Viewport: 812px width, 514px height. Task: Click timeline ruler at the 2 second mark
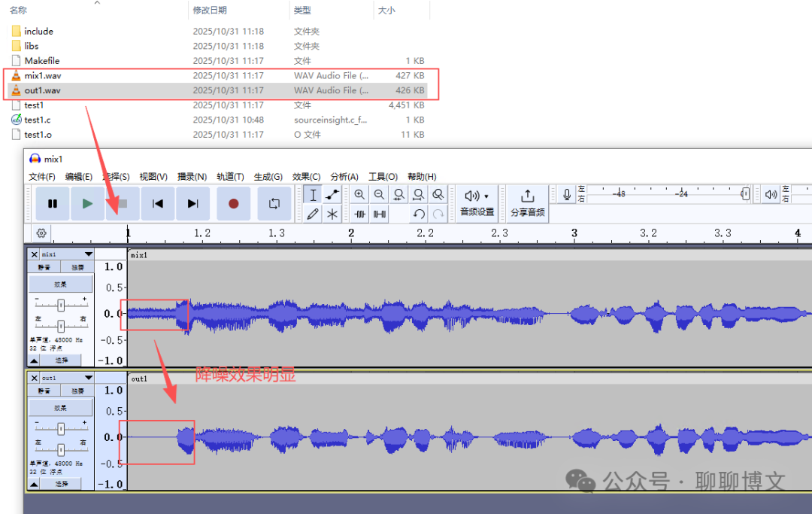click(x=351, y=234)
